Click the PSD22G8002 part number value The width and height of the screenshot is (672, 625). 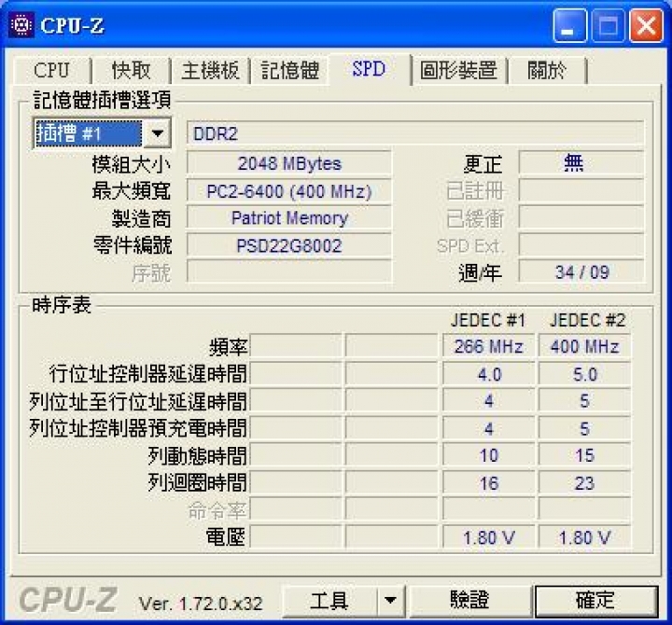pyautogui.click(x=289, y=246)
